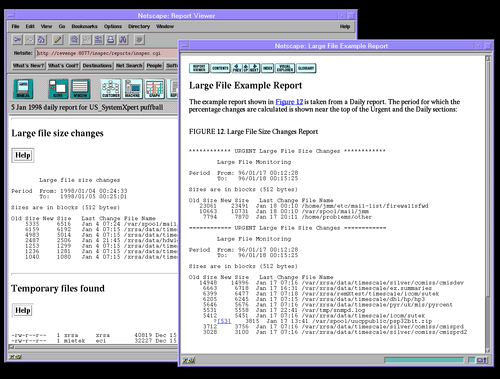The height and width of the screenshot is (379, 500).
Task: Click the What's Cool? directory button
Action: point(63,66)
